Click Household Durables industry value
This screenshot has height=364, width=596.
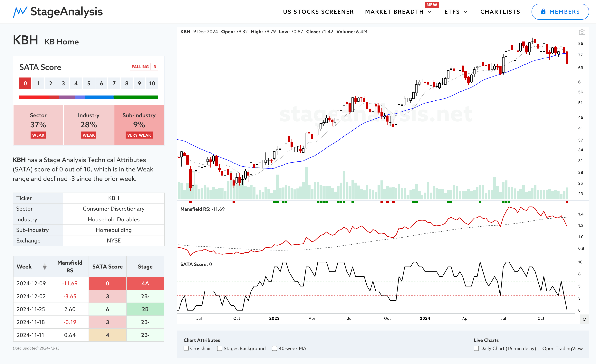113,219
